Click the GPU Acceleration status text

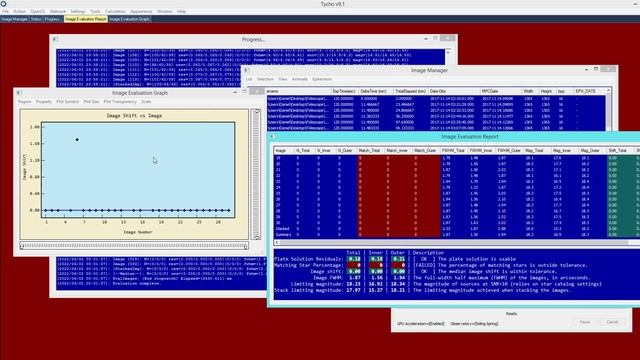click(x=421, y=324)
